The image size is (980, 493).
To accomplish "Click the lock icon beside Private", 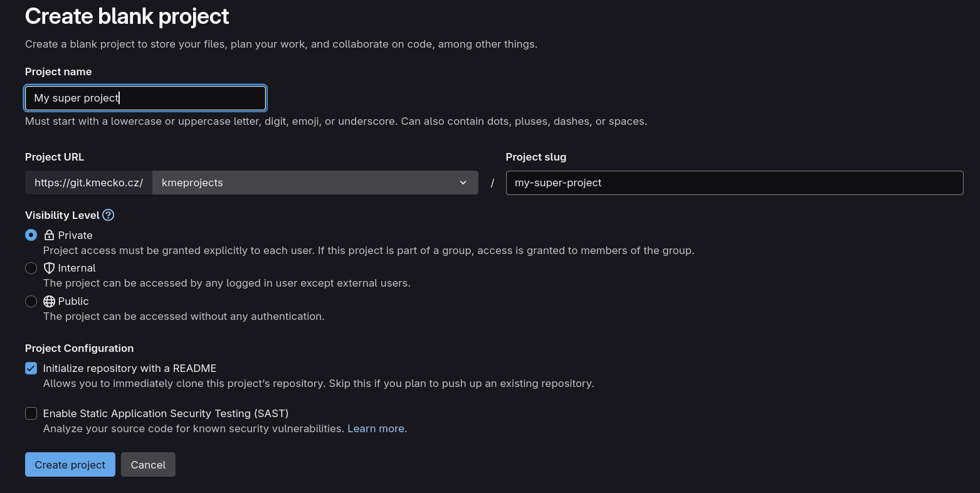I will click(49, 235).
